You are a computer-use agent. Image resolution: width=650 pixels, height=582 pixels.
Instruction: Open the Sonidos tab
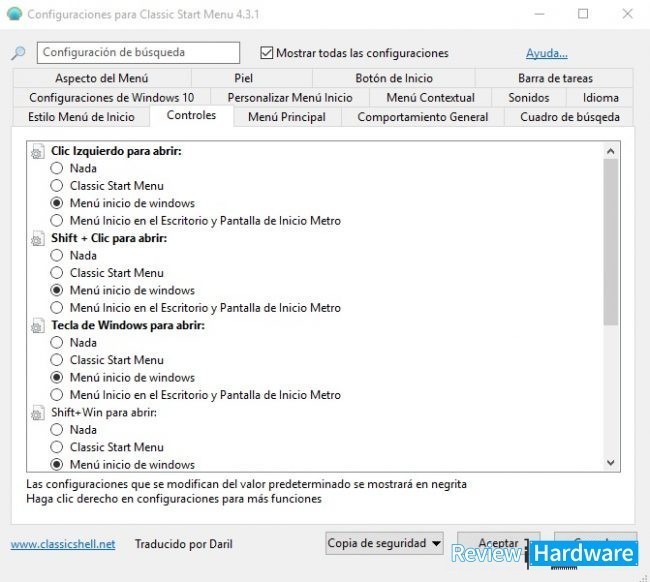click(529, 97)
